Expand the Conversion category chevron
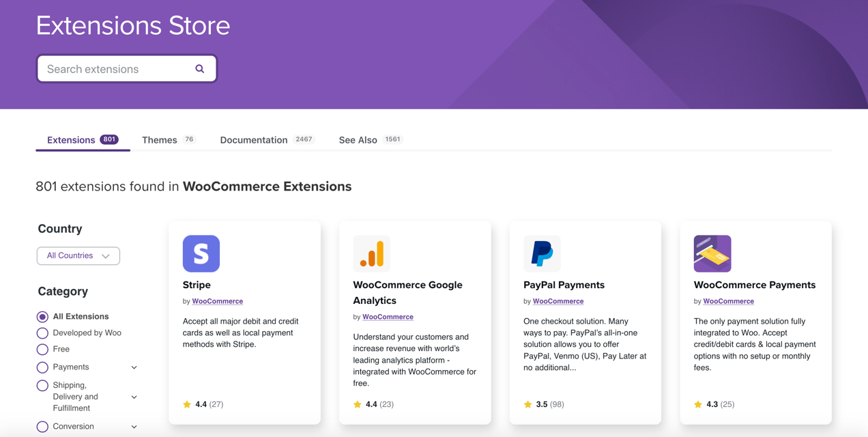 (134, 426)
